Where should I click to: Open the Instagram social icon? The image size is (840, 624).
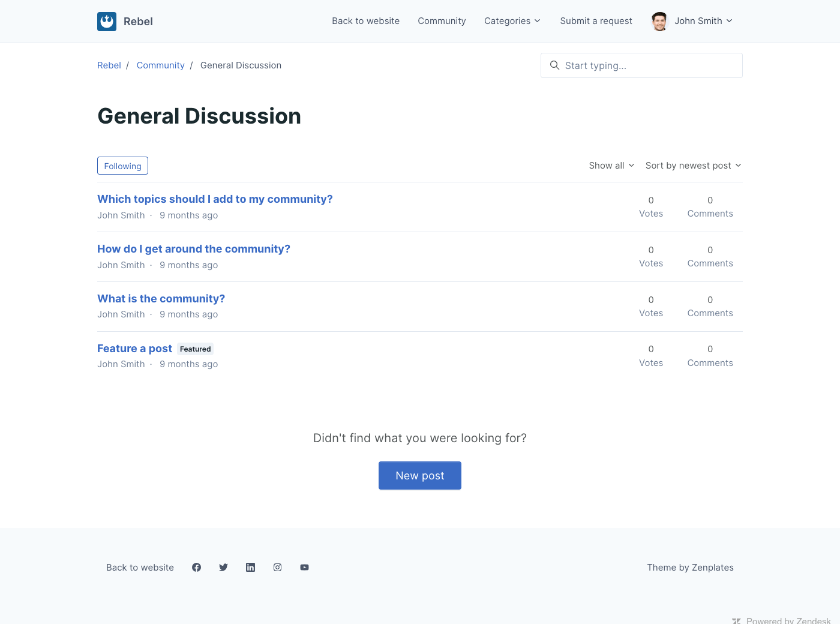[x=277, y=568]
